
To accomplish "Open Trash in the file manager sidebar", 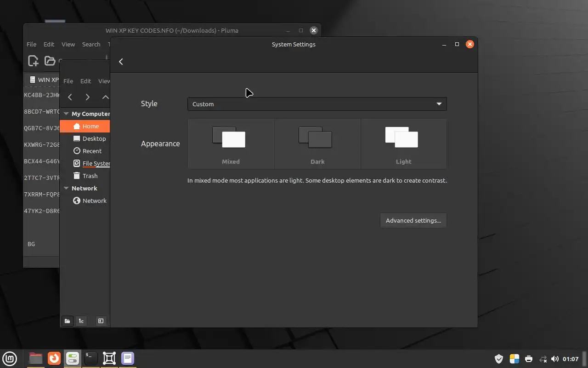I will [x=85, y=176].
